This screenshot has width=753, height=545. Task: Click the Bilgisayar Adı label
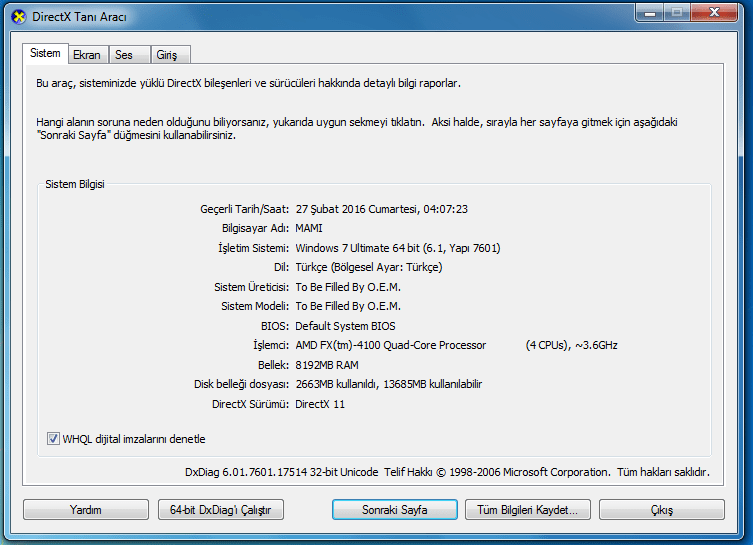[255, 228]
